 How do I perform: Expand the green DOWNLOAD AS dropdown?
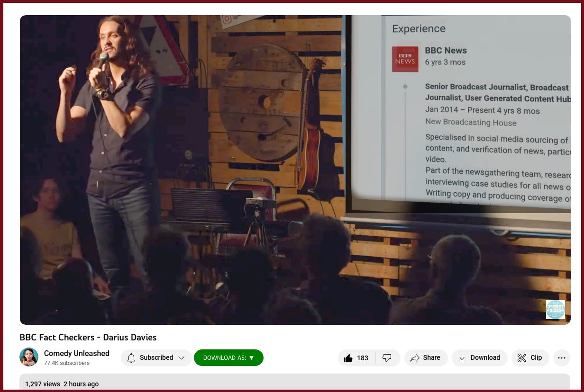tap(228, 358)
